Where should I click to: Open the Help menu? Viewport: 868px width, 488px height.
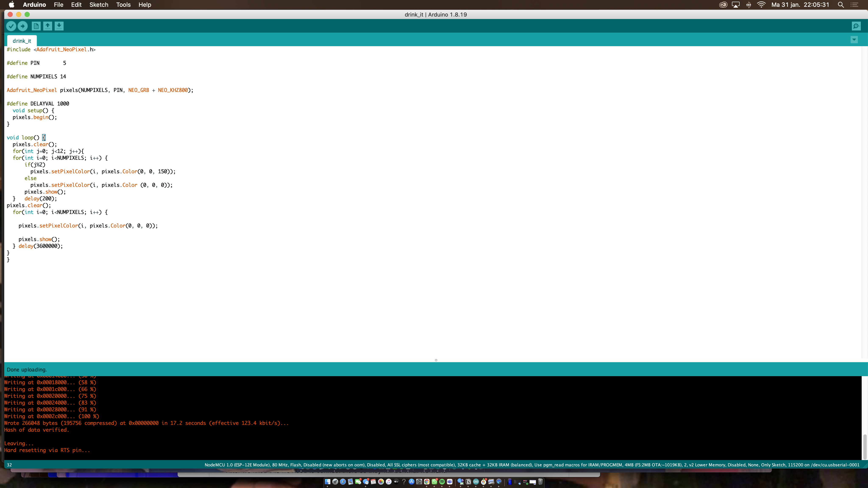(x=145, y=5)
